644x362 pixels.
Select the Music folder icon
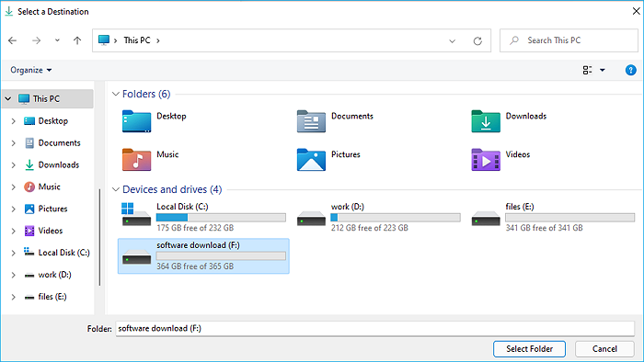(x=136, y=160)
